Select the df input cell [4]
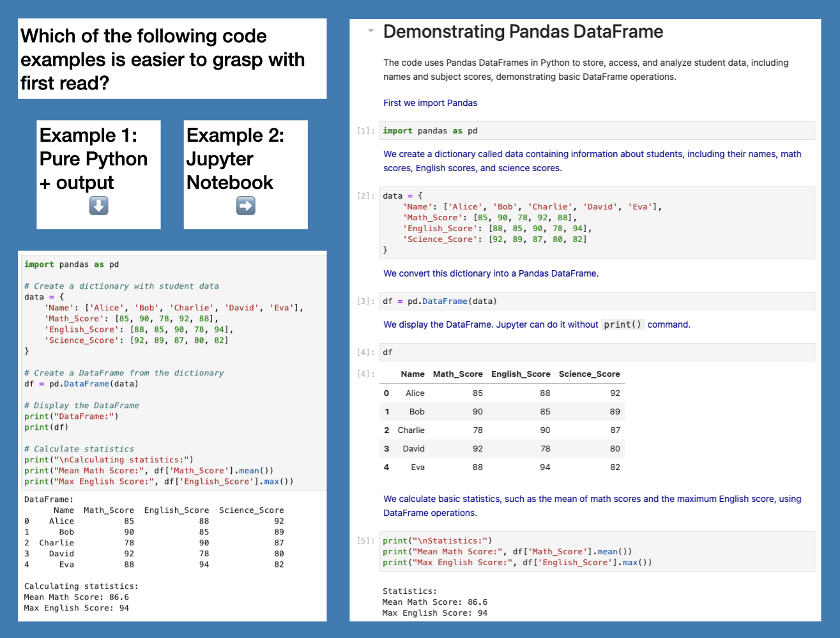Viewport: 840px width, 638px height. coord(597,352)
